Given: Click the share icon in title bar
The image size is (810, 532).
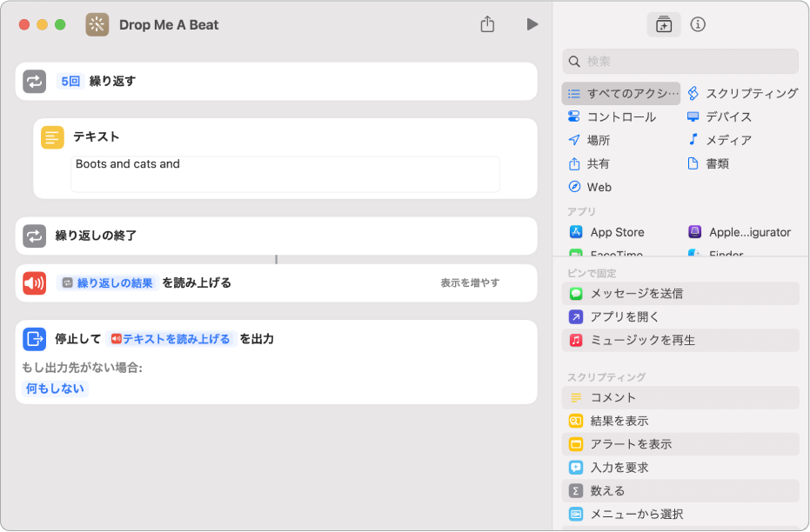Looking at the screenshot, I should click(x=487, y=23).
